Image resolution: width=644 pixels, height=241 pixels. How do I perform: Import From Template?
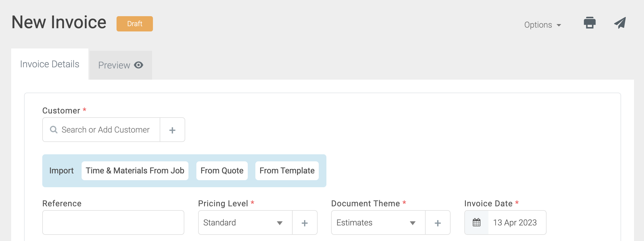[x=287, y=171]
